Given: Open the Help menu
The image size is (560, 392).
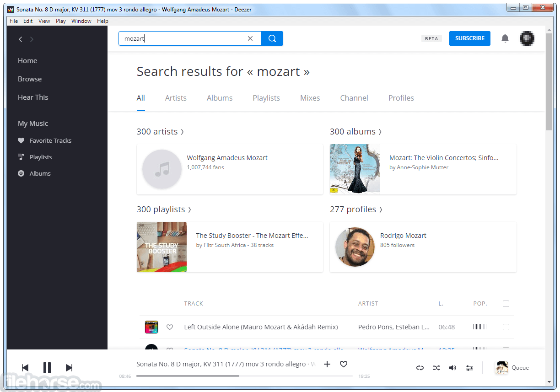Looking at the screenshot, I should tap(103, 21).
